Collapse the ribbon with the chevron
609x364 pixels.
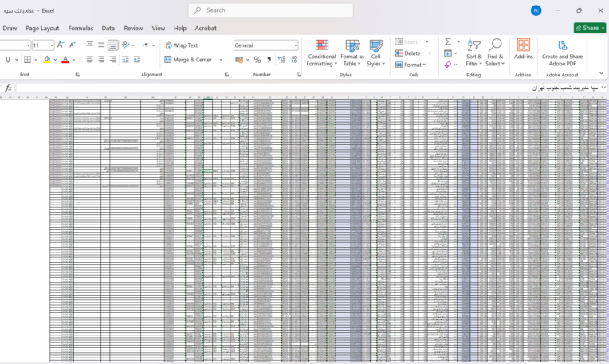[601, 73]
